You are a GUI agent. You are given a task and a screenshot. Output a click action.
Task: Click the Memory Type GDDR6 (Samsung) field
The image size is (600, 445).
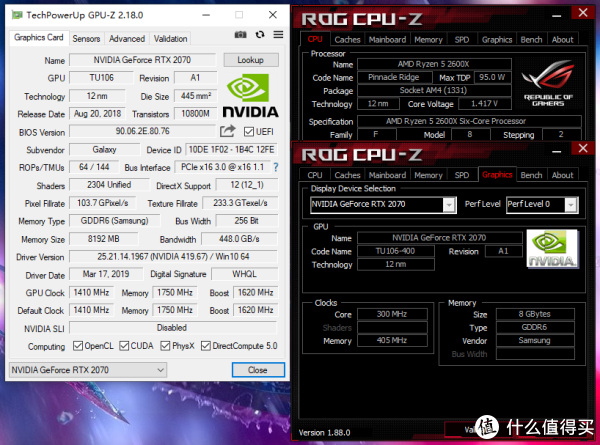[x=114, y=221]
